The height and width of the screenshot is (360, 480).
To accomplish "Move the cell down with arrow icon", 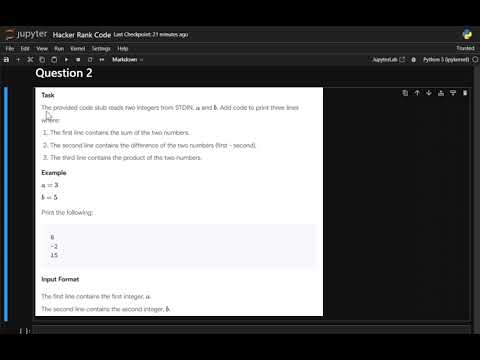I will point(429,93).
